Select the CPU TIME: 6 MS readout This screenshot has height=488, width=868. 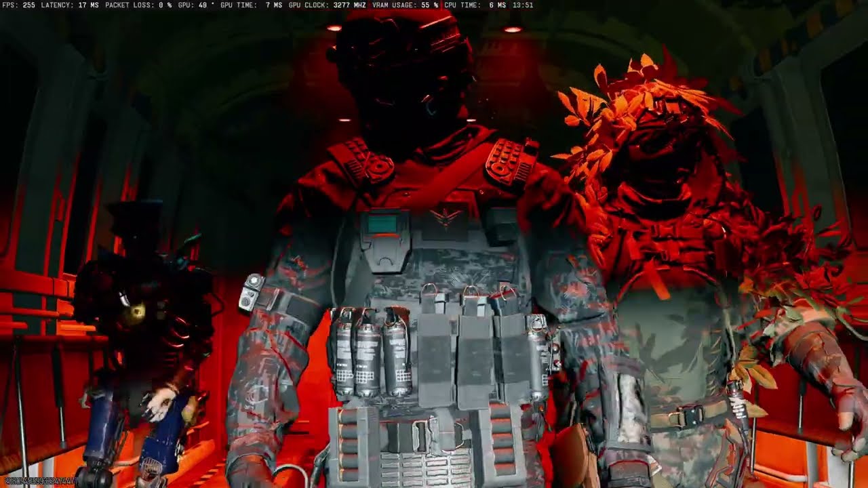click(x=475, y=5)
